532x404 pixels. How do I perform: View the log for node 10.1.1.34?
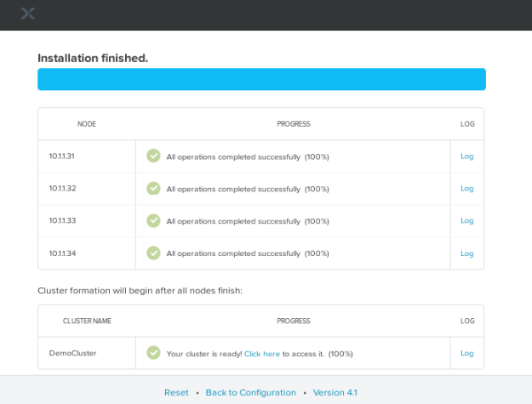[x=466, y=253]
